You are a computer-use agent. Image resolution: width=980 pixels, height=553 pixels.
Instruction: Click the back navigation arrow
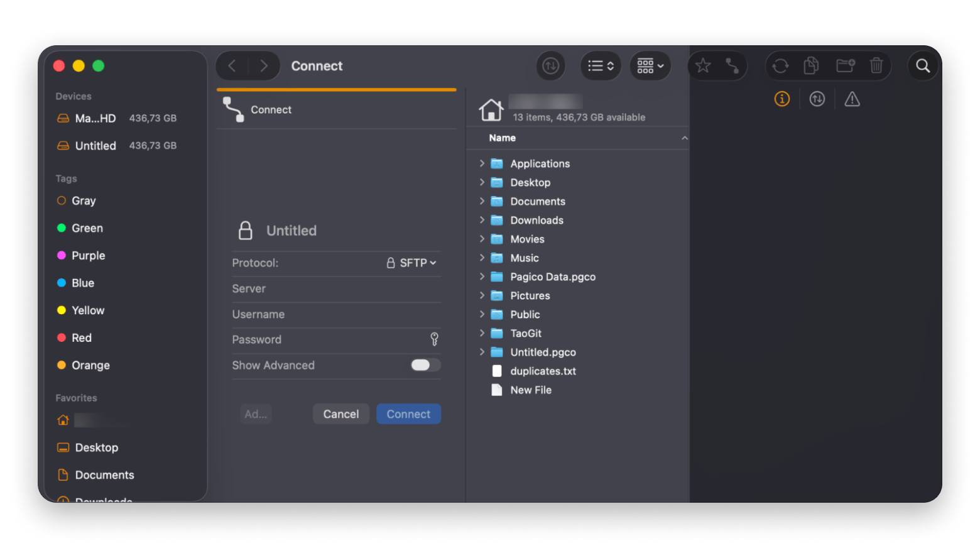click(232, 66)
